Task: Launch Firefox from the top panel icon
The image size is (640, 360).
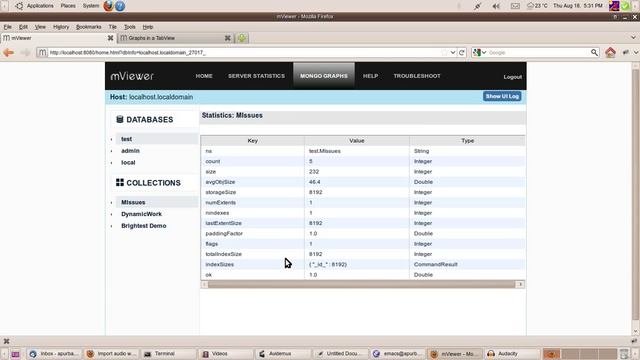Action: click(x=108, y=6)
